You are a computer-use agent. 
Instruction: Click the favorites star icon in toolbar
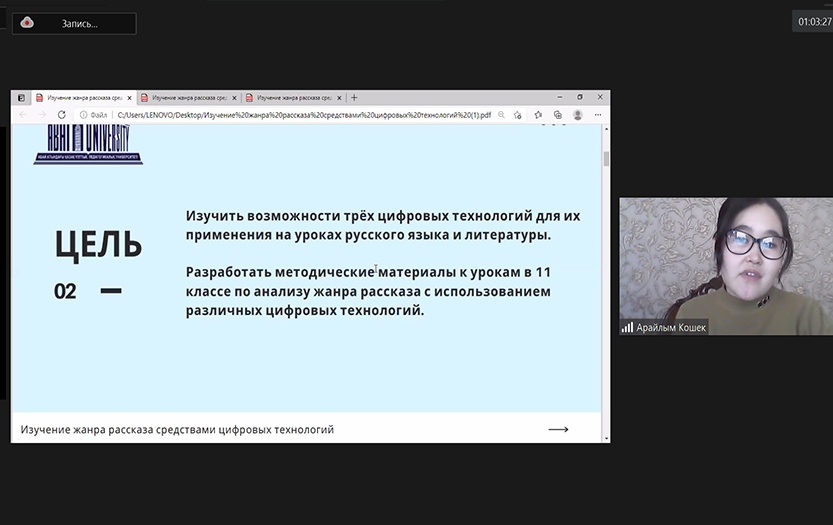click(x=538, y=115)
